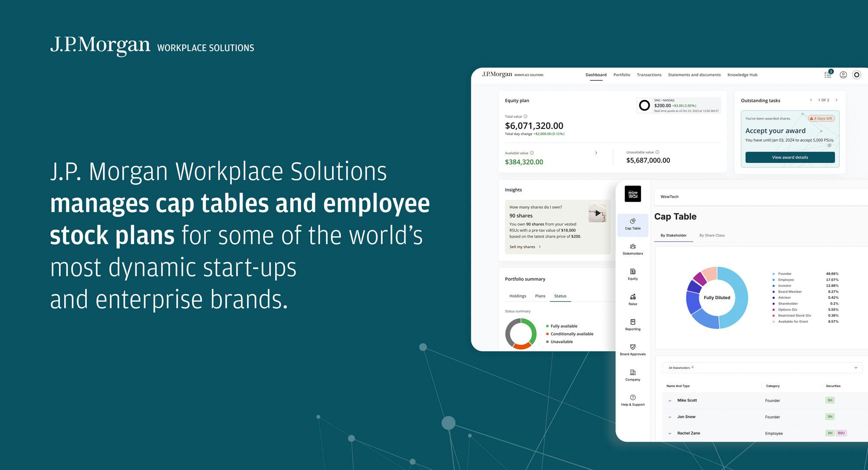Click Sell my shares link
Image resolution: width=868 pixels, height=470 pixels.
(525, 247)
